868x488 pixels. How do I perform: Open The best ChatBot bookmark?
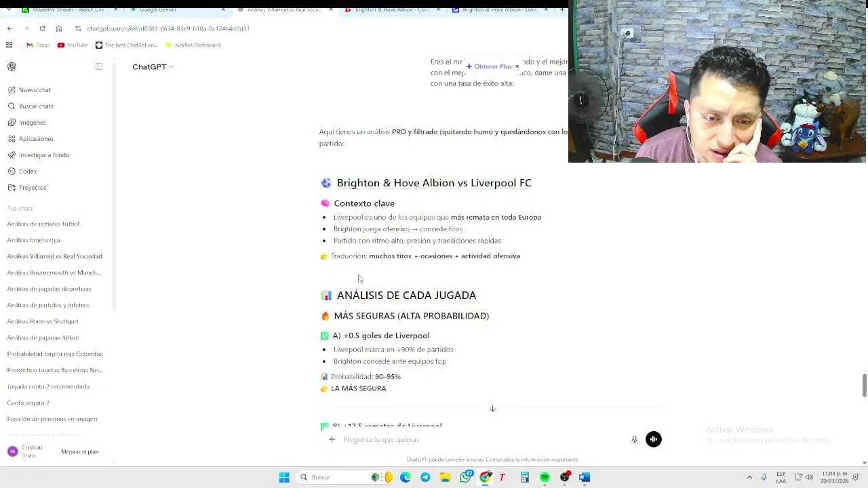126,45
